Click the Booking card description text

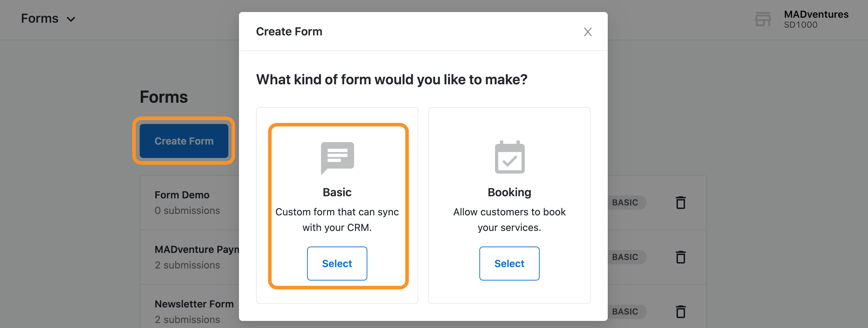coord(509,220)
